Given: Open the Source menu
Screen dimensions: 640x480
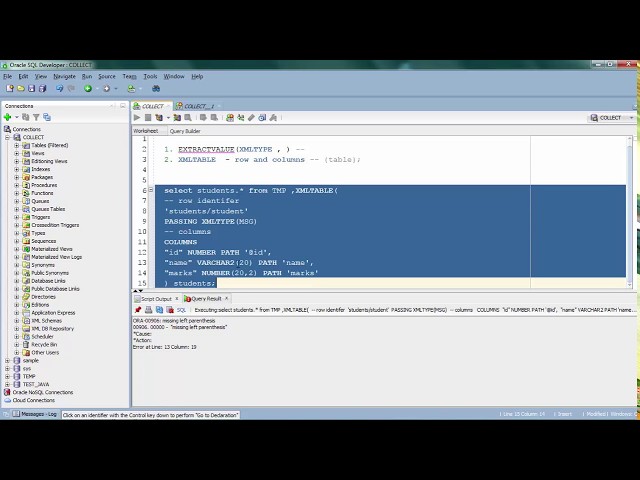Looking at the screenshot, I should [x=107, y=76].
